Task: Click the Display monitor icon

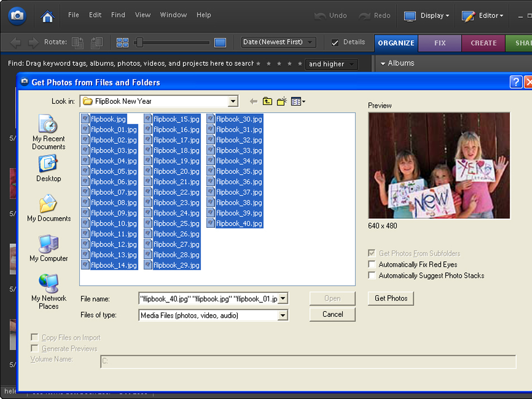Action: click(410, 16)
